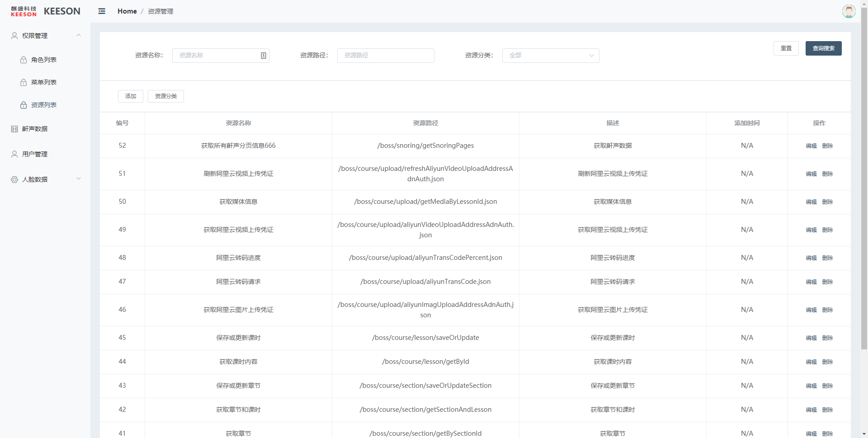Click 删除 for resource 44
The height and width of the screenshot is (438, 868).
(x=827, y=362)
